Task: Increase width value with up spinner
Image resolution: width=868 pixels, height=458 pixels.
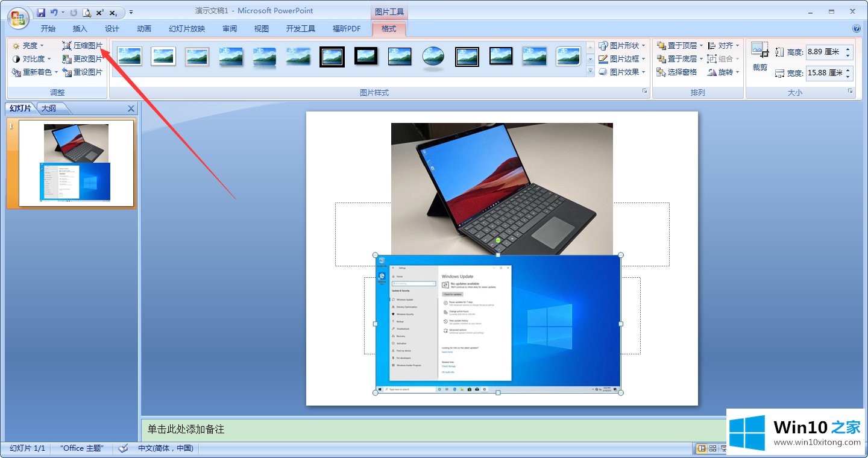Action: [848, 70]
